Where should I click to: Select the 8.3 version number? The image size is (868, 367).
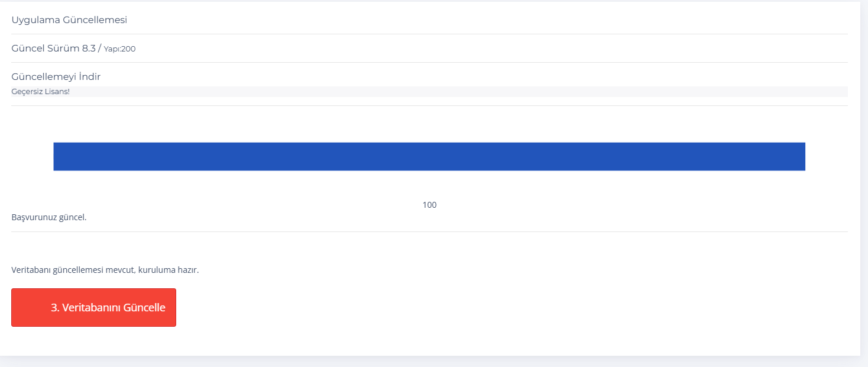point(89,48)
